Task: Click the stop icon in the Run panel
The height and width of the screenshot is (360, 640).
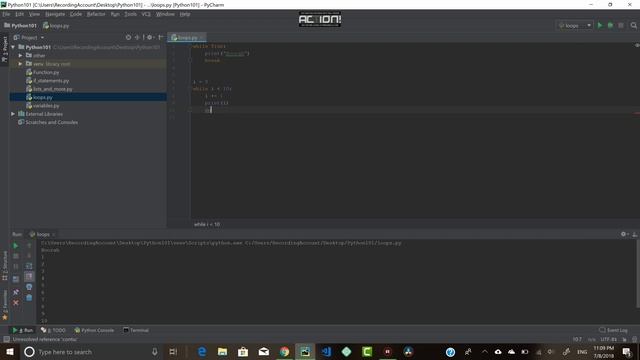Action: pyautogui.click(x=16, y=256)
